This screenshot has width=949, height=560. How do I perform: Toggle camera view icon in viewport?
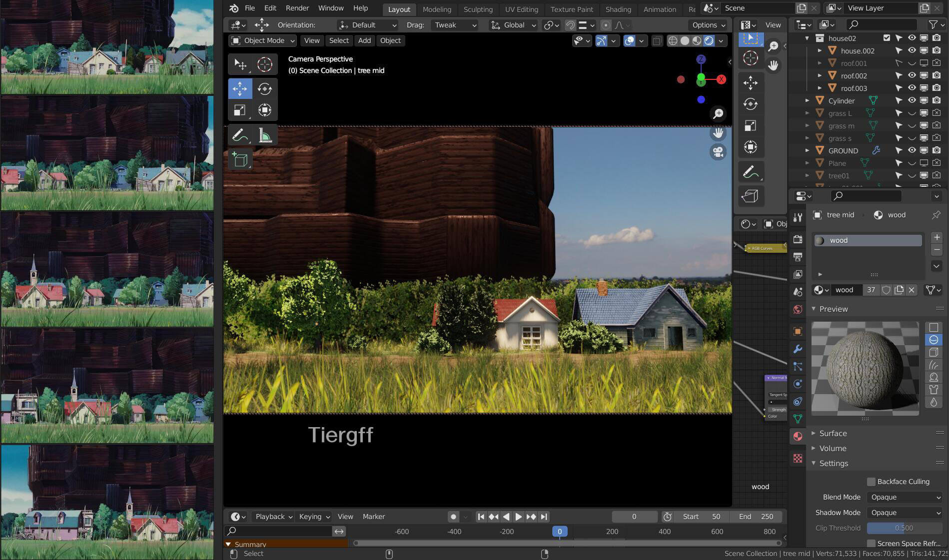tap(718, 152)
